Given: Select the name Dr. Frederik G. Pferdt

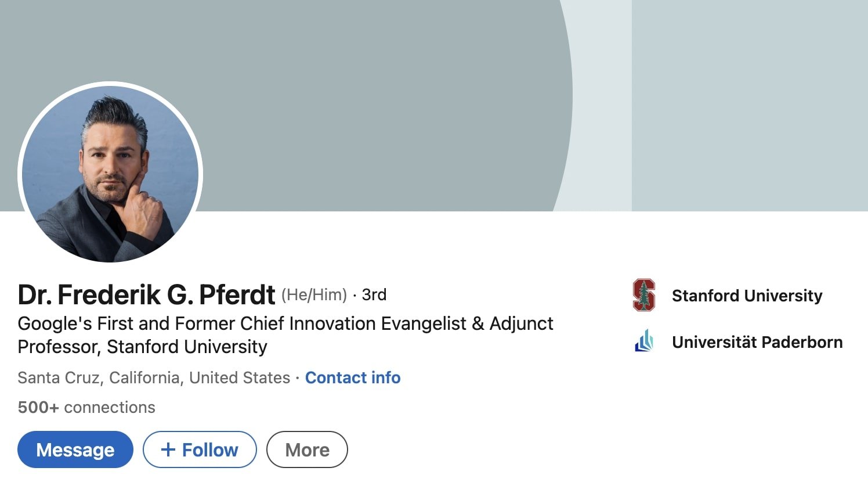Looking at the screenshot, I should tap(145, 294).
